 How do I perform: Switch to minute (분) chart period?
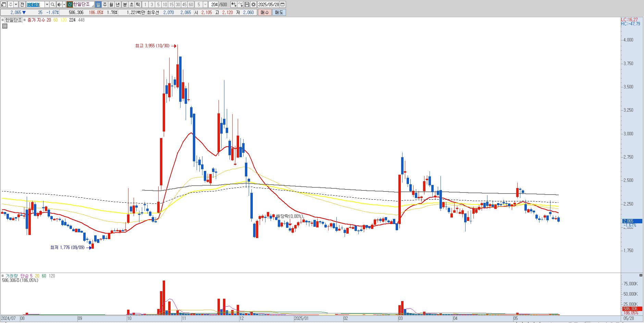(125, 4)
